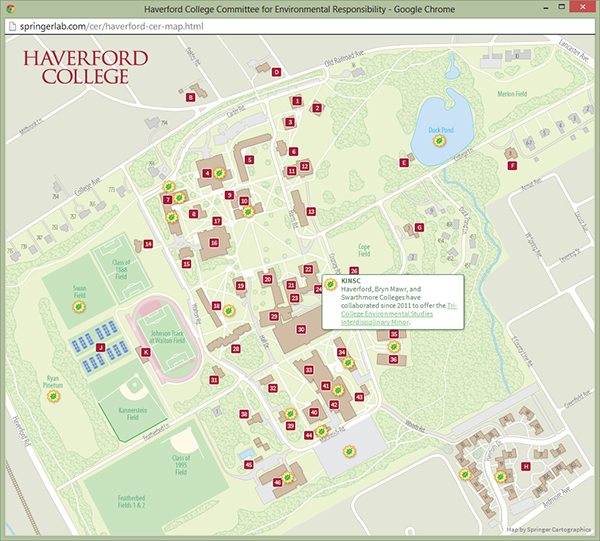
Task: Click the sustainability marker beside building 34
Action: 348,362
